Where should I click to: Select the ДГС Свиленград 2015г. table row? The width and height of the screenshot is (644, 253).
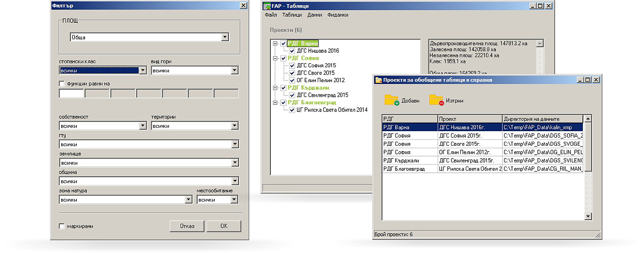tap(470, 160)
